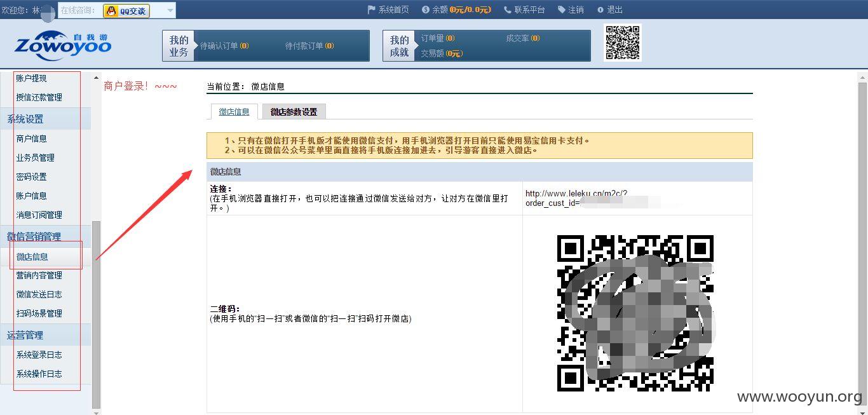Open 扫码场景管理 in sidebar
This screenshot has height=415, width=868.
pyautogui.click(x=39, y=313)
